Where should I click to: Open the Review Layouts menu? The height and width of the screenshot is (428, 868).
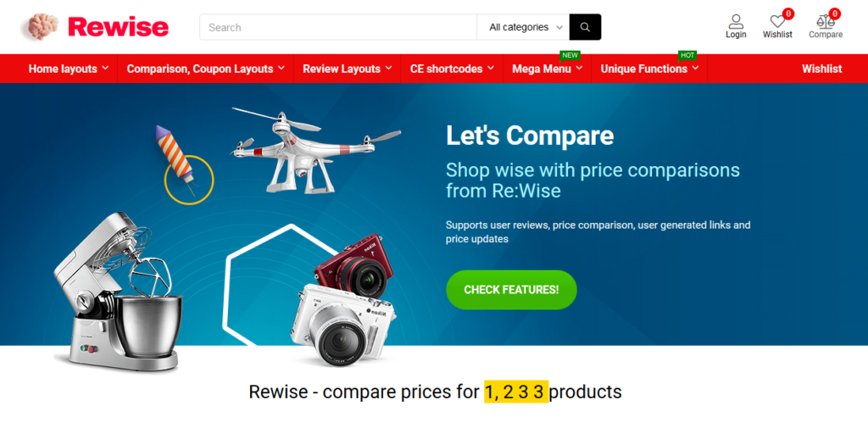(x=347, y=69)
